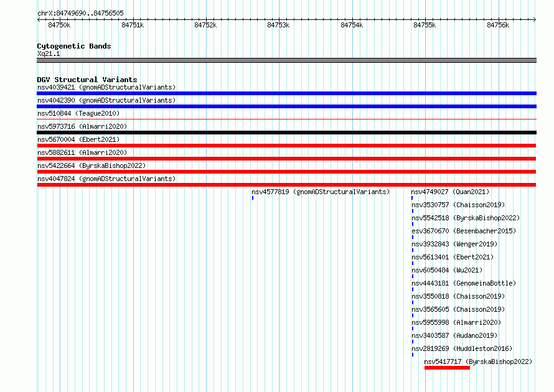Open the nsv4749027 (Quan2021) label

[x=450, y=192]
